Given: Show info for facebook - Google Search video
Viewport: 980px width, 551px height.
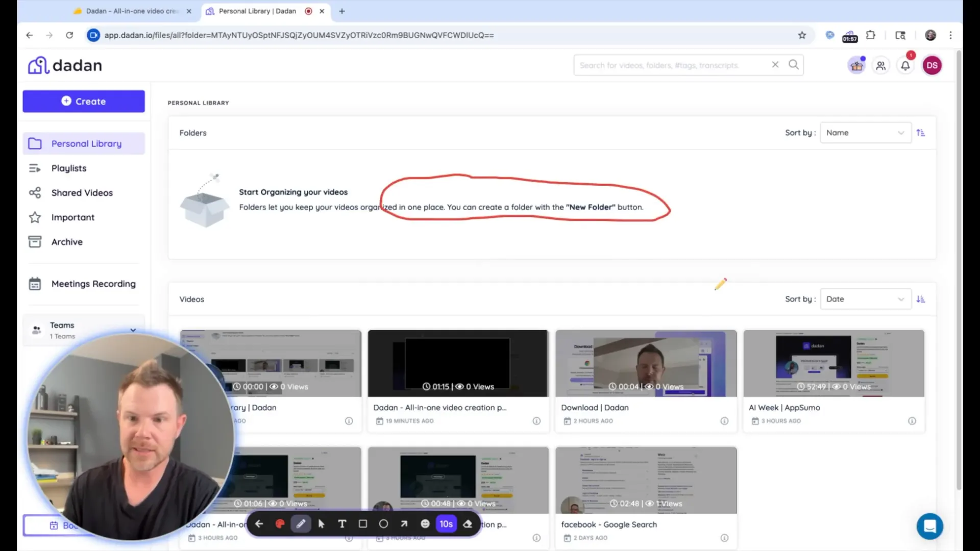Looking at the screenshot, I should click(724, 538).
